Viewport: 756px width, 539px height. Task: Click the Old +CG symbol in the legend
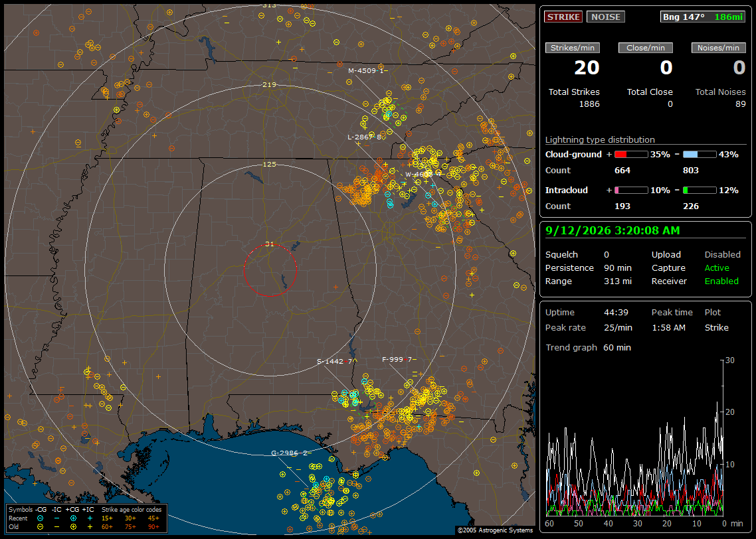[x=73, y=527]
